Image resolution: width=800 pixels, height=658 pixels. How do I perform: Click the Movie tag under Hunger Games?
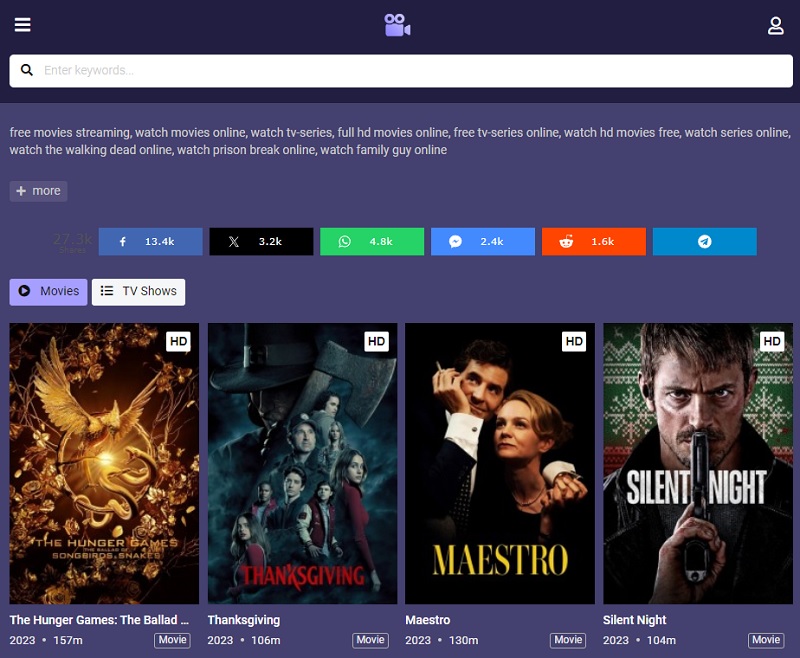(172, 640)
